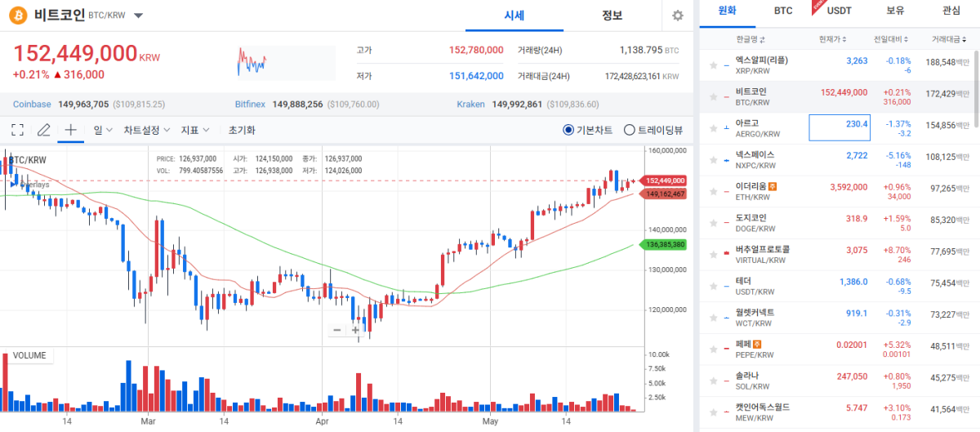Click the orange badge next to 이더리움
Viewport: 980px width, 432px height.
773,186
